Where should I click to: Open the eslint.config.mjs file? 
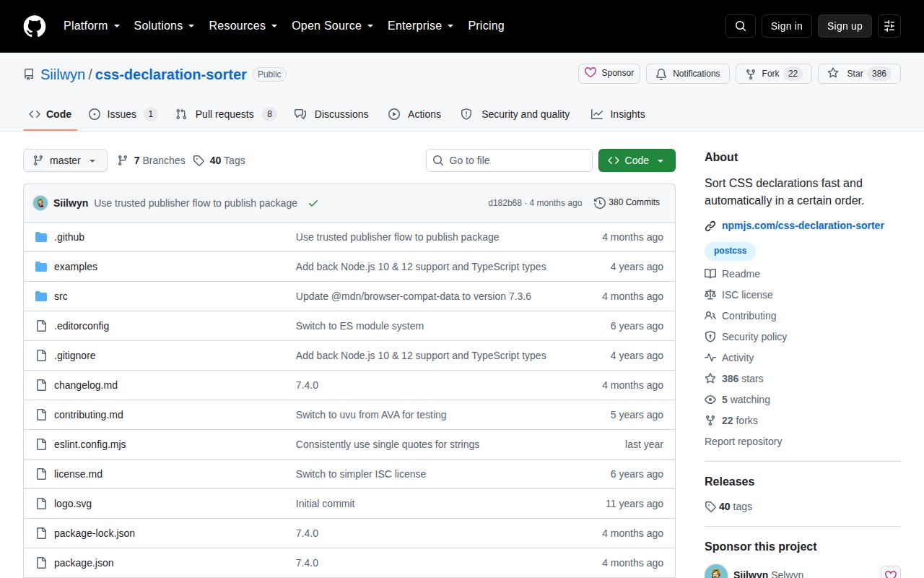[90, 444]
